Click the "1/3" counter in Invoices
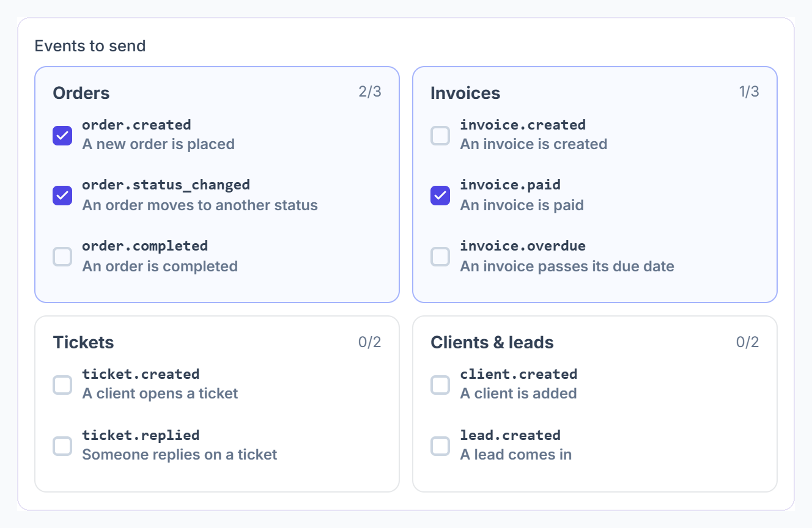 tap(749, 92)
